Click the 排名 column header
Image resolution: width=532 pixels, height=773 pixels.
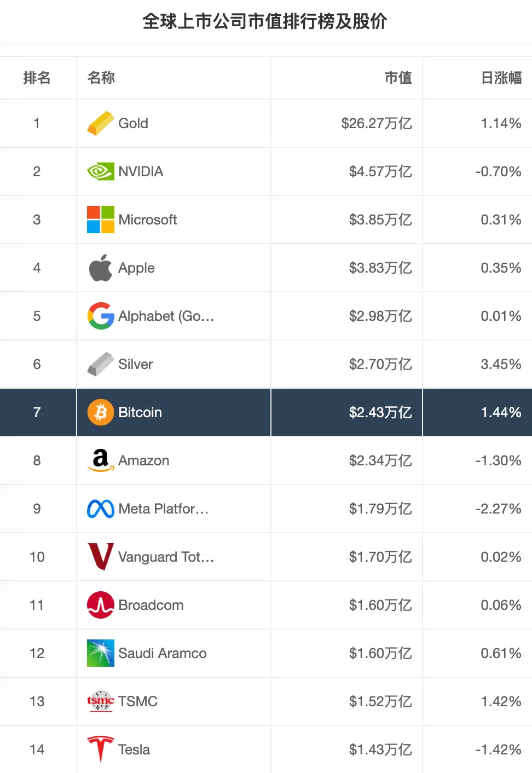coord(37,78)
